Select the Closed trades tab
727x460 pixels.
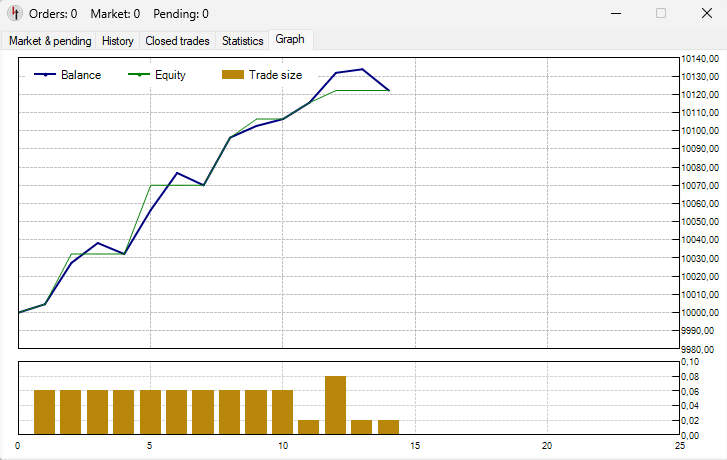coord(177,41)
